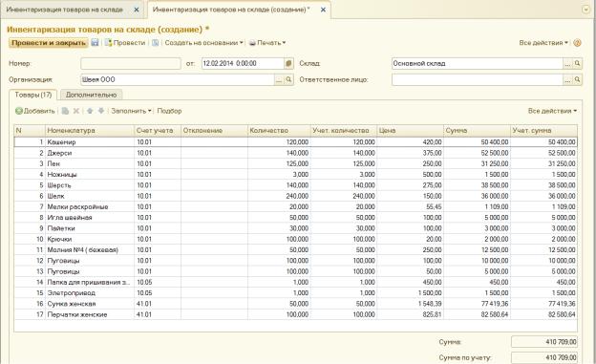Click the price cell 55,45
The height and width of the screenshot is (364, 596).
[410, 206]
